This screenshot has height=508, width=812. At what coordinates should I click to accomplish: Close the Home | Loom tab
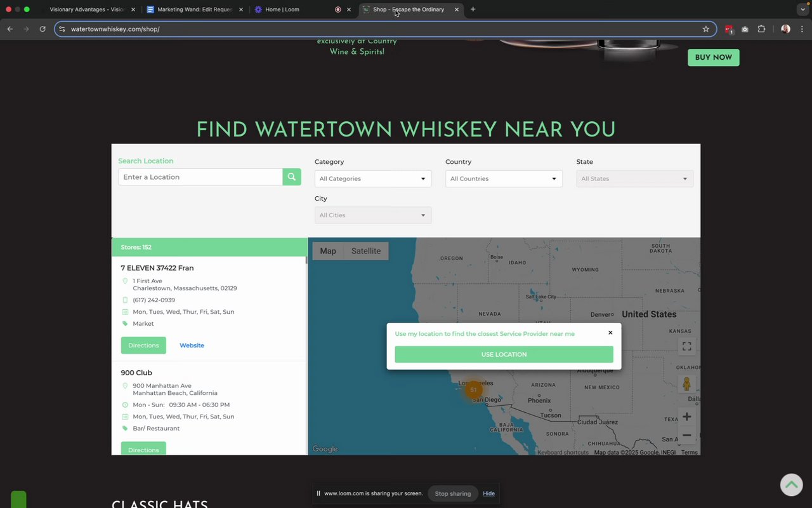coord(348,10)
